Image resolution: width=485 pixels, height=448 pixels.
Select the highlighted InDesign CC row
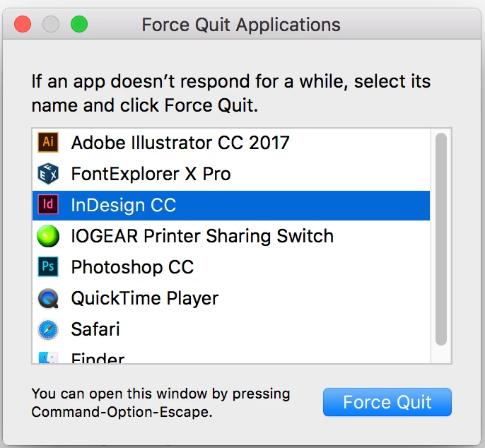click(x=231, y=206)
